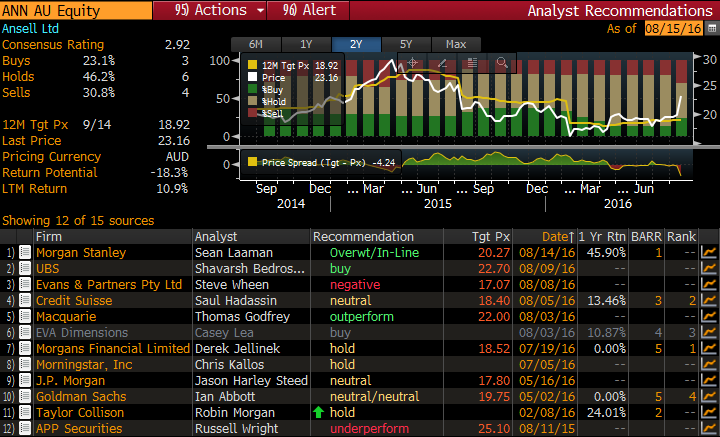Sort by the Tgt Px column header
The image size is (720, 437).
pos(478,237)
